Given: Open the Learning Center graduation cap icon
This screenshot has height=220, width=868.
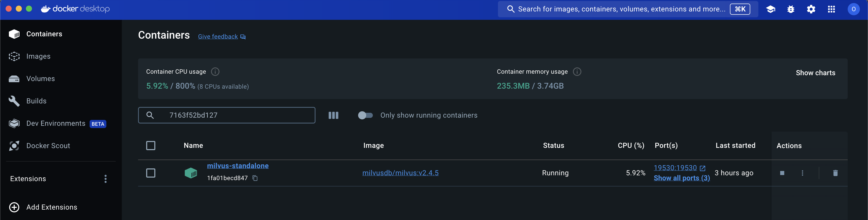Looking at the screenshot, I should (x=771, y=9).
